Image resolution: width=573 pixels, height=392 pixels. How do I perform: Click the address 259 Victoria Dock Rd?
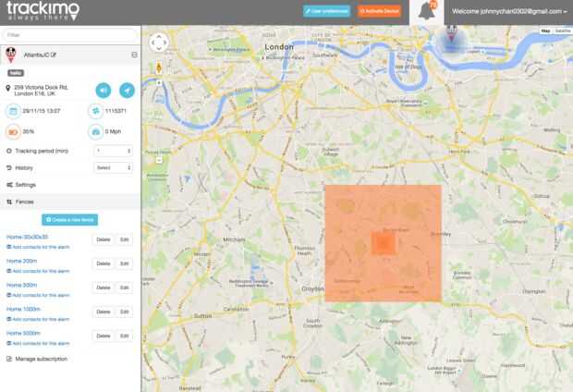[x=42, y=91]
